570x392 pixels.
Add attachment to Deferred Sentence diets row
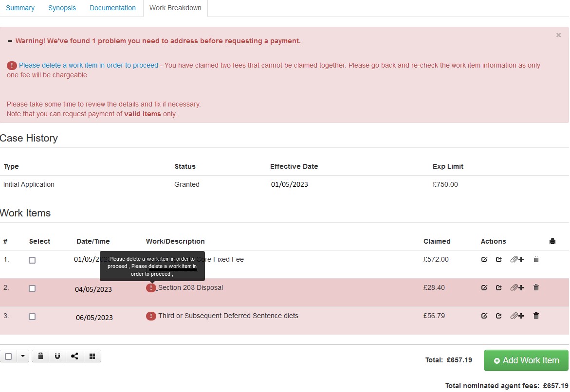(517, 316)
